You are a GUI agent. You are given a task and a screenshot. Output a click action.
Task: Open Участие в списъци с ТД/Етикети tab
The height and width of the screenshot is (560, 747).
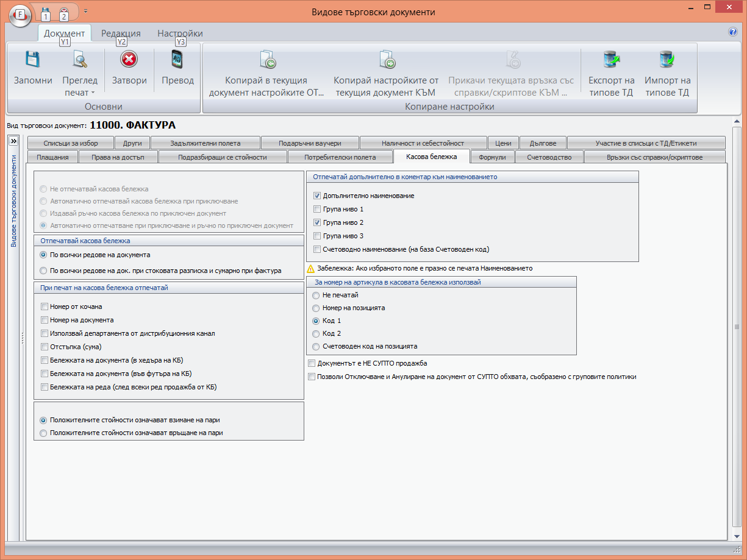click(646, 143)
